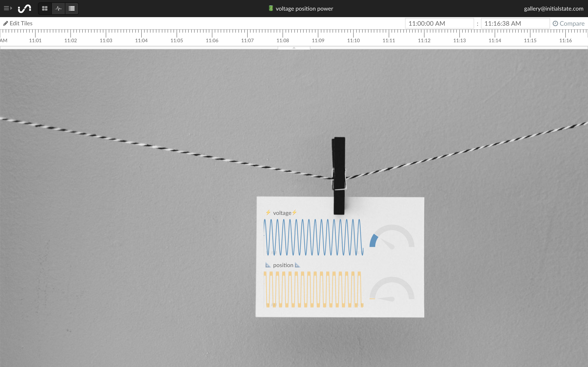
Task: Select the voltage gauge widget
Action: click(x=392, y=238)
